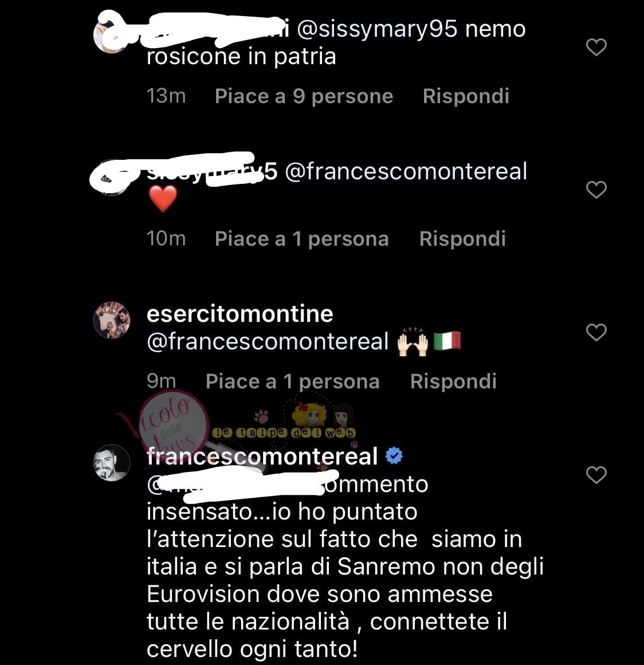Reply to esercitomontine's 9m comment
This screenshot has height=665, width=644.
click(x=453, y=381)
